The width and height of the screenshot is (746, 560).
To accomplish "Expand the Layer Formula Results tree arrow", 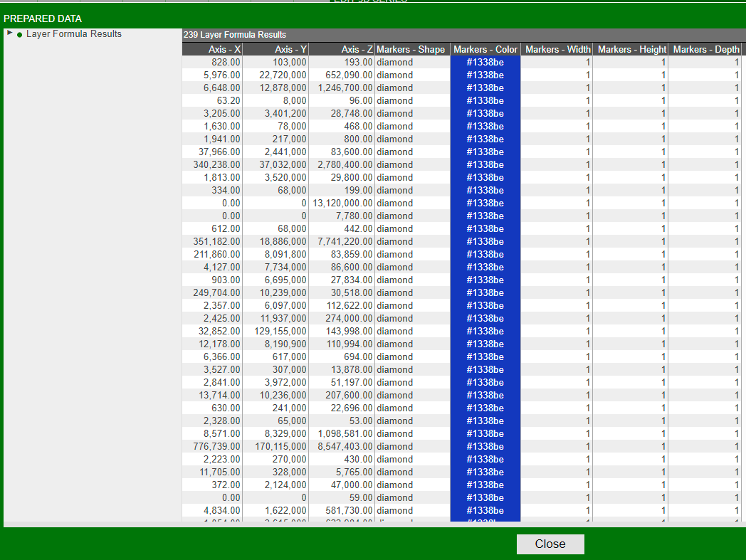I will tap(9, 33).
